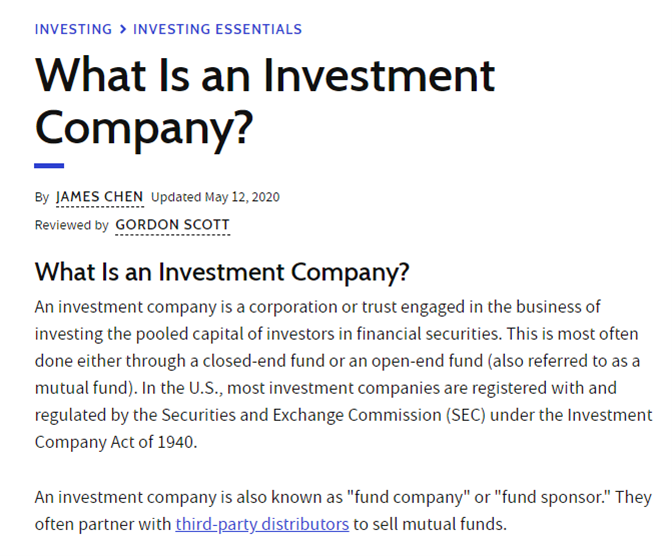Open reviewer GORDON SCOTT's profile
The image size is (672, 556).
[172, 225]
